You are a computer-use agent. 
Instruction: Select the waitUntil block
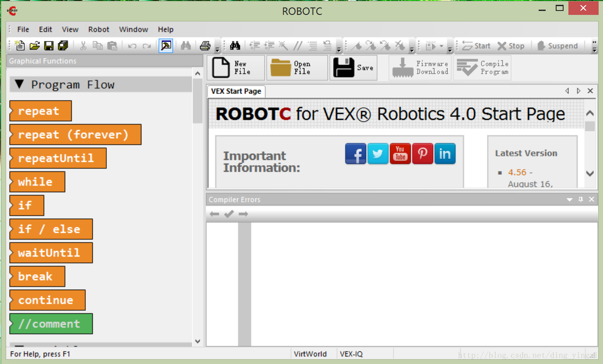coord(51,253)
